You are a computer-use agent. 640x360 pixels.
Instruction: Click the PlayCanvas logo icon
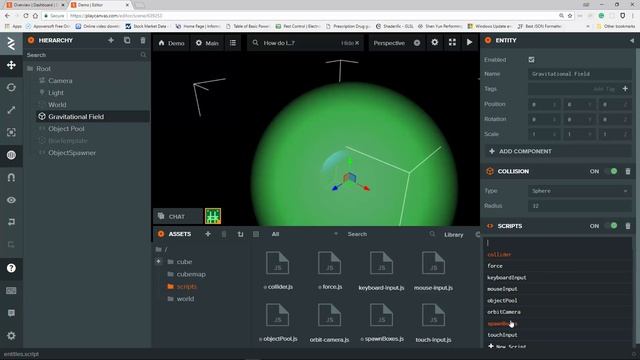point(11,43)
